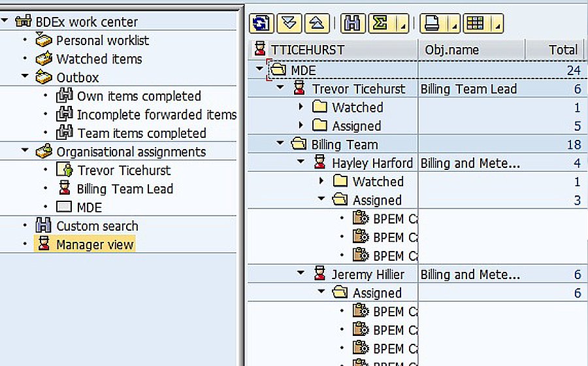Viewport: 588px width, 366px height.
Task: Open the Sum totals dropdown arrow
Action: (402, 25)
